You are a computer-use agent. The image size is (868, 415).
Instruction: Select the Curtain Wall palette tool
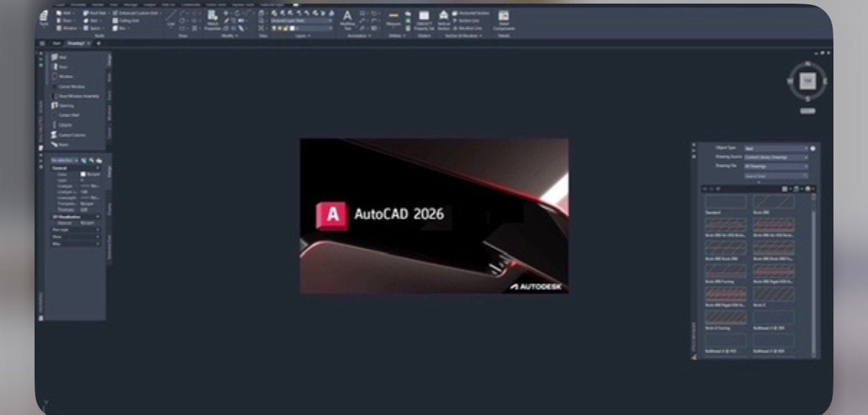coord(66,115)
